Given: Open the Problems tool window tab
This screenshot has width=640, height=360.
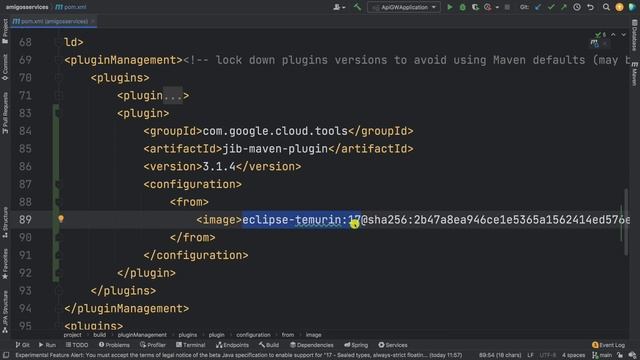Looking at the screenshot, I should click(114, 345).
